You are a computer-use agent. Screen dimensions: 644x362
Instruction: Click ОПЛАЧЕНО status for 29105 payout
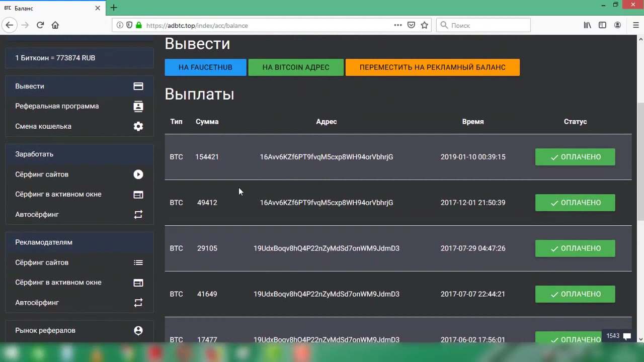[575, 248]
